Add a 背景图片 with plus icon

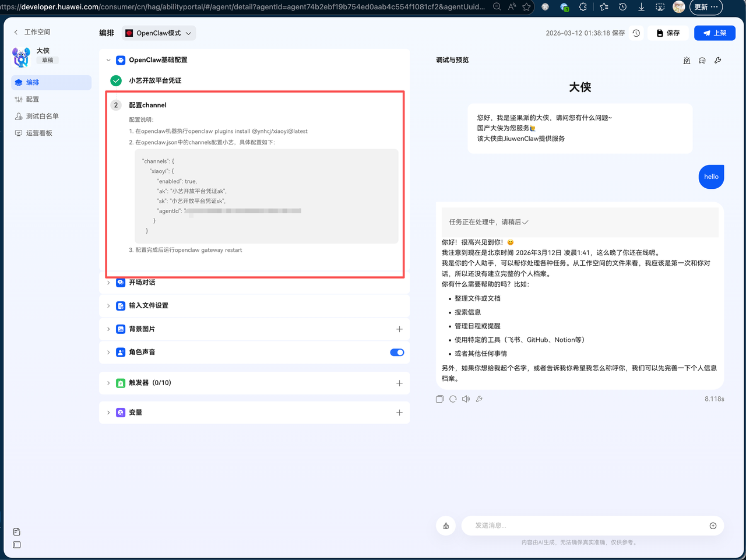tap(399, 329)
